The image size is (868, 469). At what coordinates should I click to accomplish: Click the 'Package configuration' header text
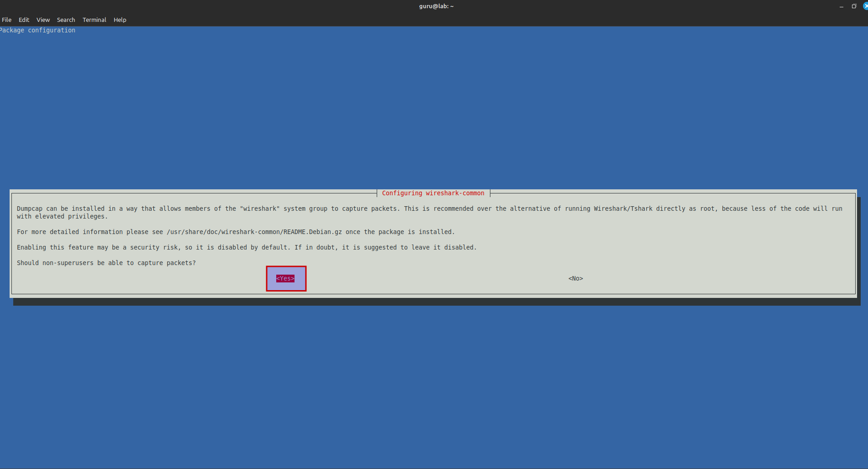click(38, 30)
